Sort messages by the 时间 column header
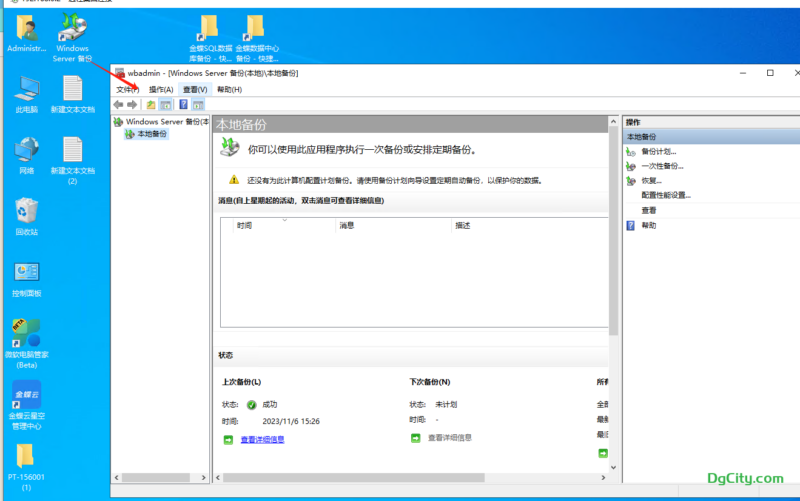Image resolution: width=800 pixels, height=501 pixels. pyautogui.click(x=245, y=226)
